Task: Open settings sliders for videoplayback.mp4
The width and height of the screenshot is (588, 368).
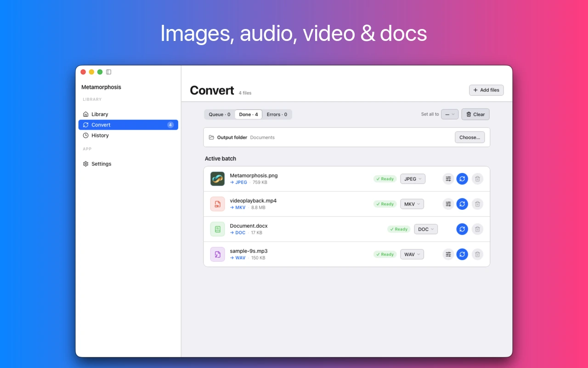Action: [x=448, y=204]
